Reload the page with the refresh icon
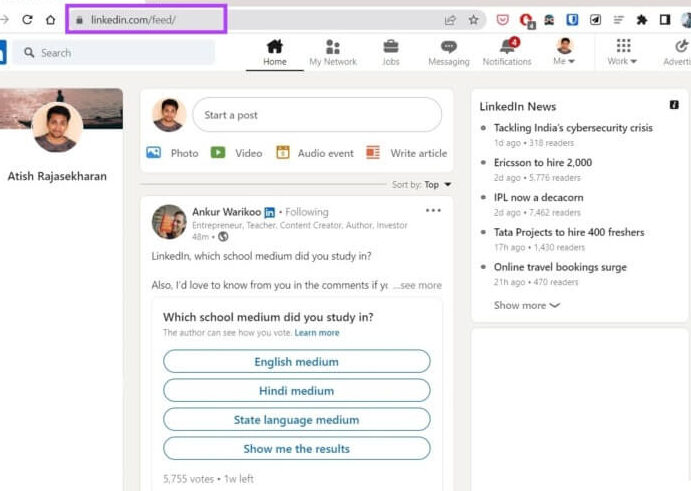The height and width of the screenshot is (491, 691). tap(27, 20)
